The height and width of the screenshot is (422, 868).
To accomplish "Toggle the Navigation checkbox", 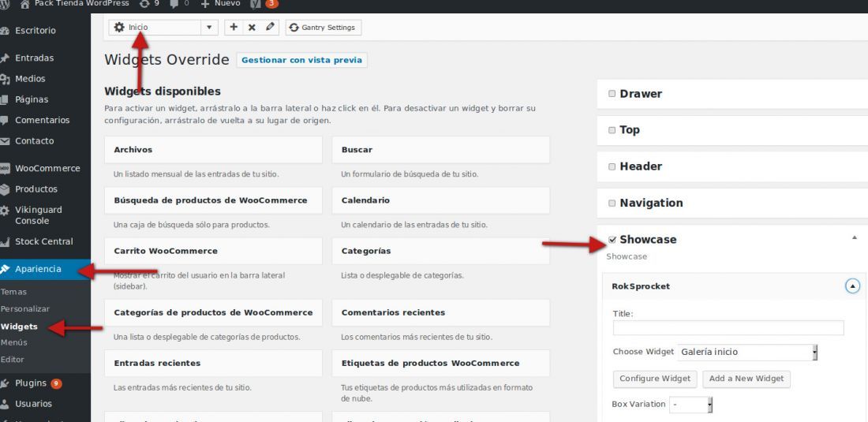I will 612,203.
